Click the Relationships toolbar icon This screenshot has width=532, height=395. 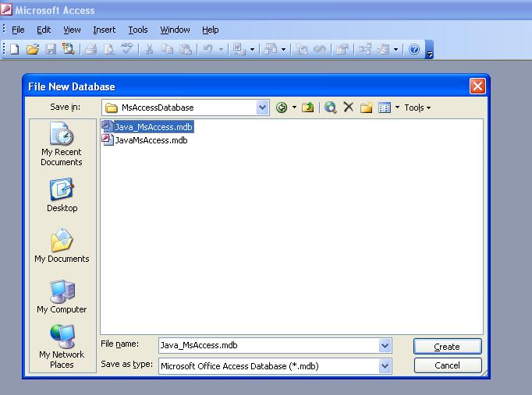365,49
